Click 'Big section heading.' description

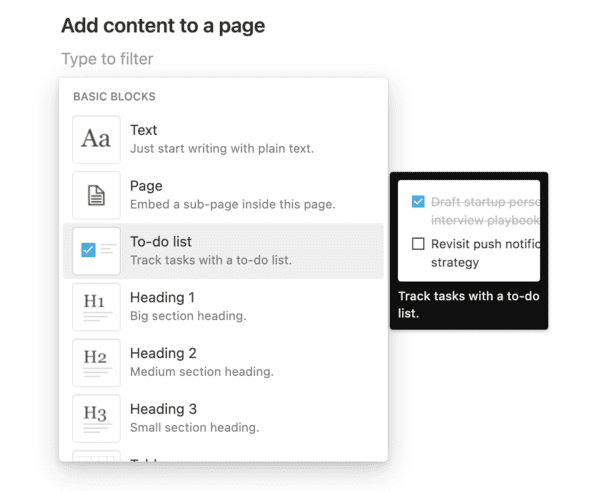[188, 316]
